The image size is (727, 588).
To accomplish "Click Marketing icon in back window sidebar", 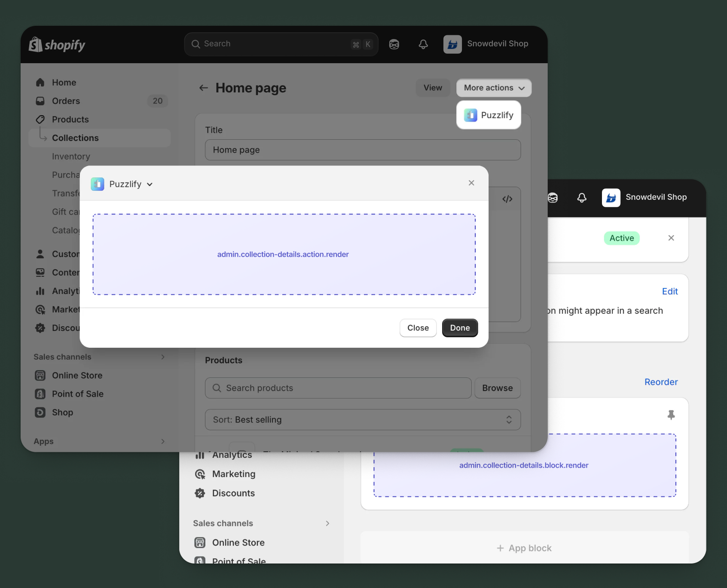I will point(200,474).
